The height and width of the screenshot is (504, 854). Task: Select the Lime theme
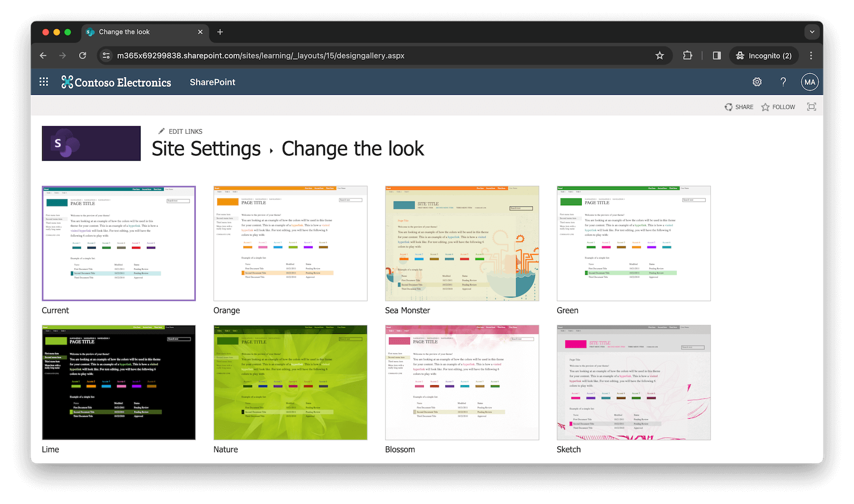point(118,382)
